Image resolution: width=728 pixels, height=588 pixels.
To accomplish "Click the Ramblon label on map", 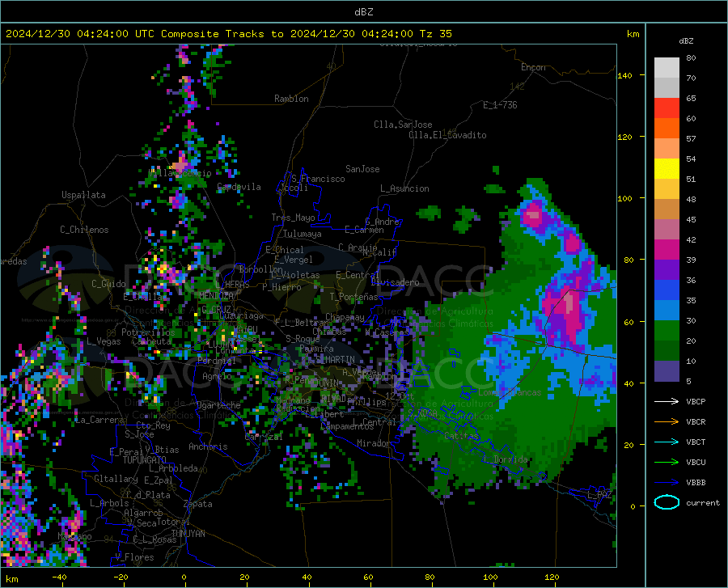I will 291,99.
